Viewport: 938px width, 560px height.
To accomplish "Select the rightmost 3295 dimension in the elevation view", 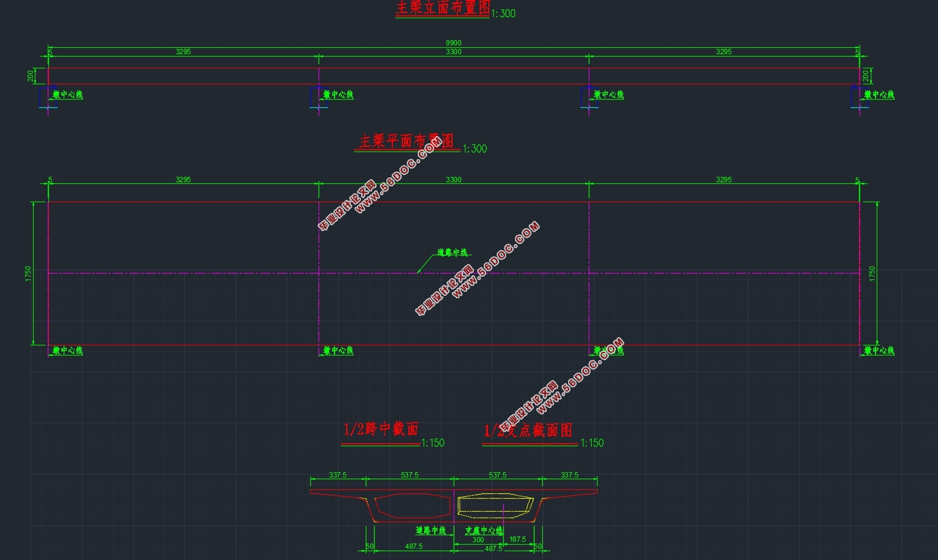I will tap(724, 52).
